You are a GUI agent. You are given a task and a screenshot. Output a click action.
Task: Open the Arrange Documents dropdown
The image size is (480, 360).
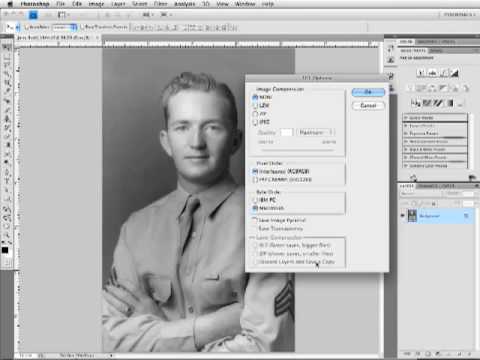pyautogui.click(x=148, y=15)
